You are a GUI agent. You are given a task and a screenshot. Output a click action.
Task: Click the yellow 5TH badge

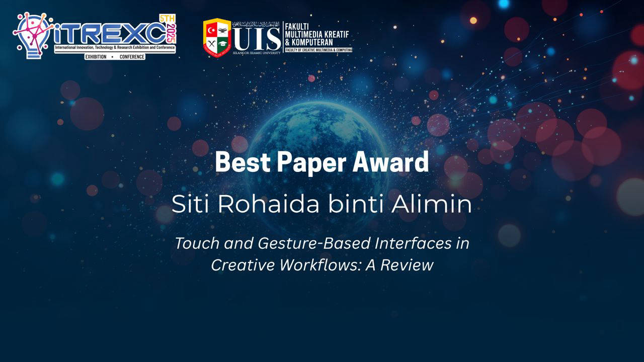(x=166, y=18)
